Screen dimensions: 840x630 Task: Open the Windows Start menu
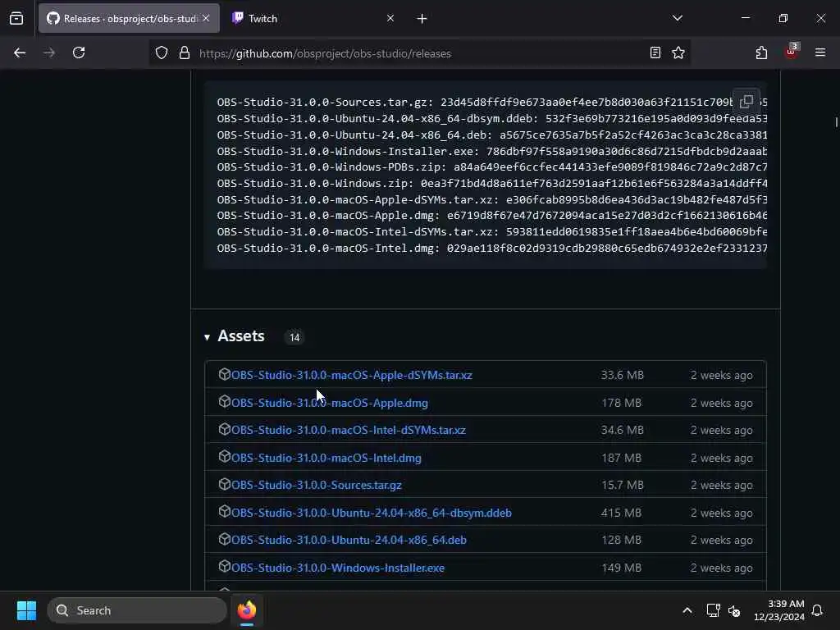pyautogui.click(x=27, y=610)
